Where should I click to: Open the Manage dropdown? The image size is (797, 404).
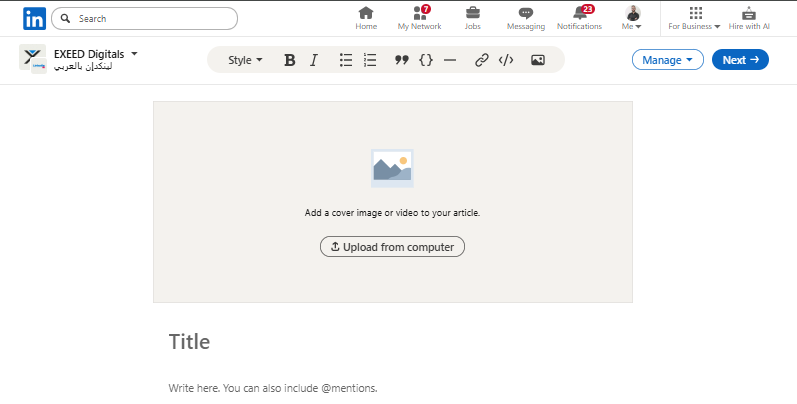667,60
